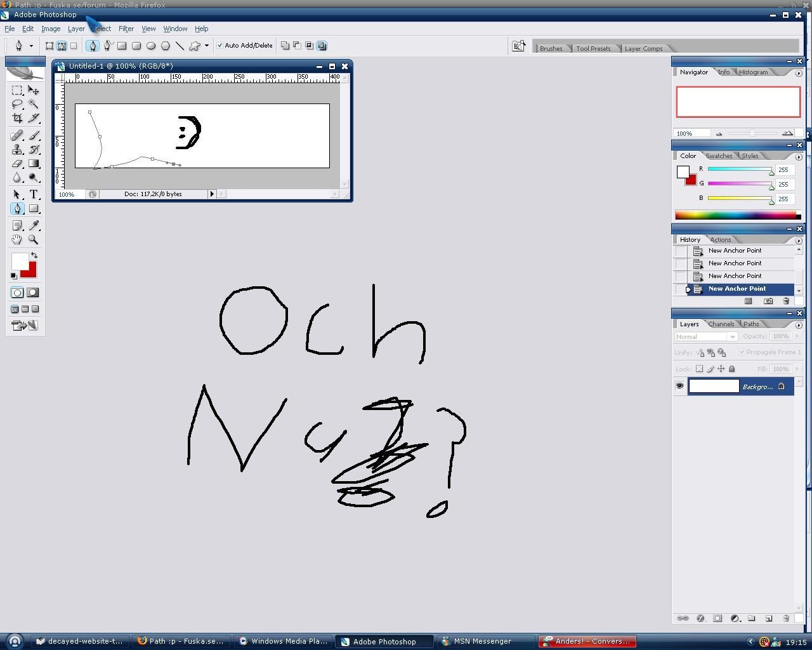Open the Filter menu
The height and width of the screenshot is (650, 812).
(126, 29)
